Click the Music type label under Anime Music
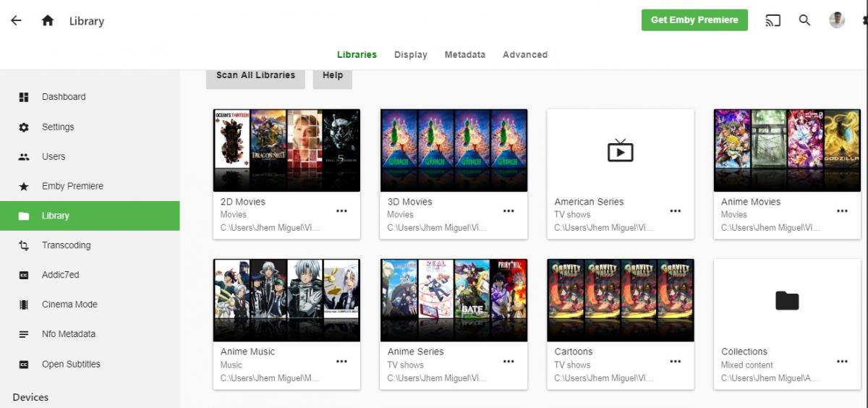The image size is (868, 408). click(x=231, y=365)
